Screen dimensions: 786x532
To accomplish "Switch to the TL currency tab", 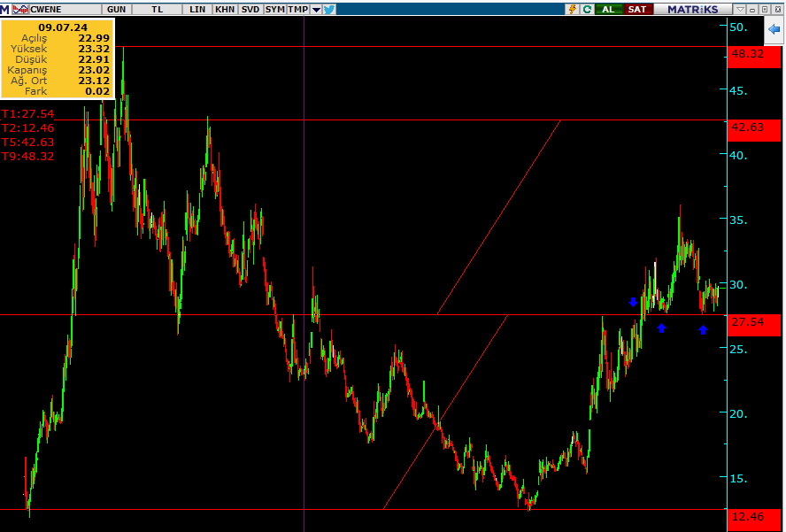I will click(156, 8).
